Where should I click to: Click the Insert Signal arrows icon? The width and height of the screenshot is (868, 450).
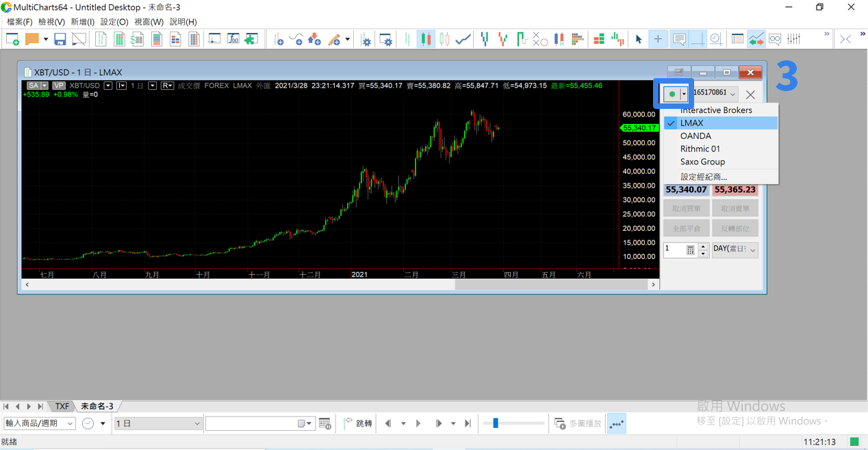tap(315, 40)
